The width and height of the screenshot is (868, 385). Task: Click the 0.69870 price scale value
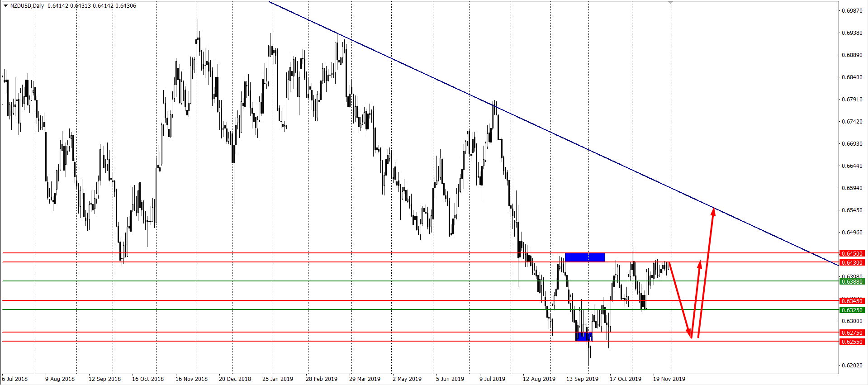click(852, 11)
